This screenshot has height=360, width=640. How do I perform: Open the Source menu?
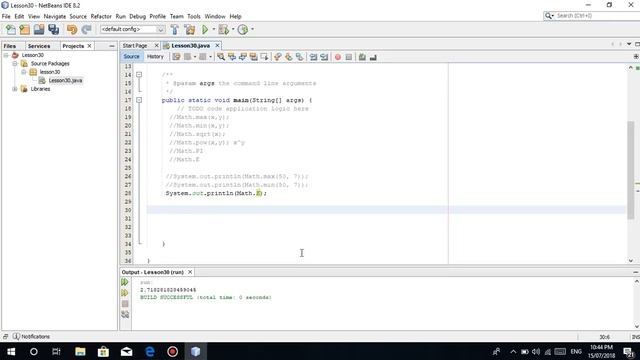(x=78, y=16)
